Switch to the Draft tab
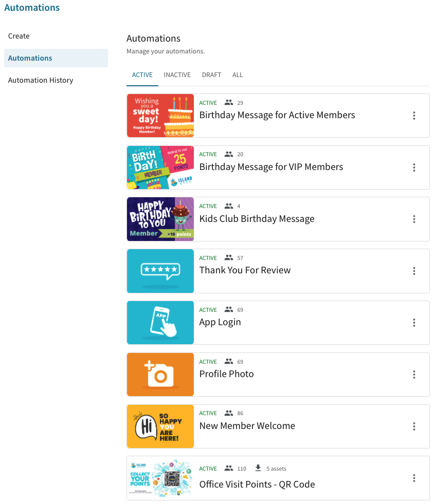Viewport: 435px width, 504px height. [x=211, y=75]
